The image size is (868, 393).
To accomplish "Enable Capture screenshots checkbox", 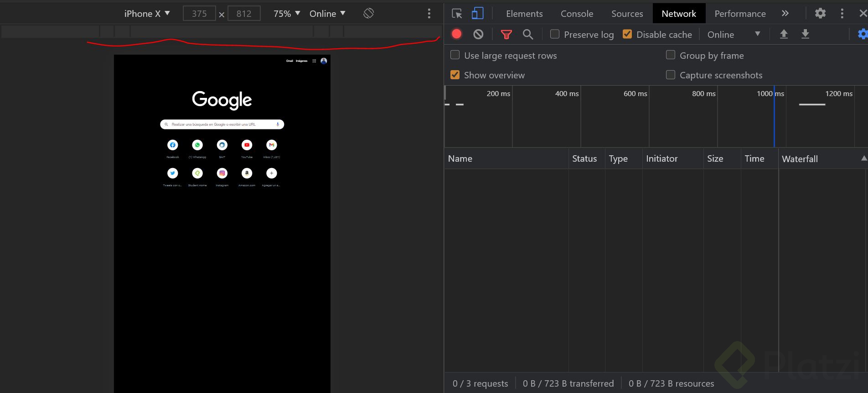I will click(671, 75).
